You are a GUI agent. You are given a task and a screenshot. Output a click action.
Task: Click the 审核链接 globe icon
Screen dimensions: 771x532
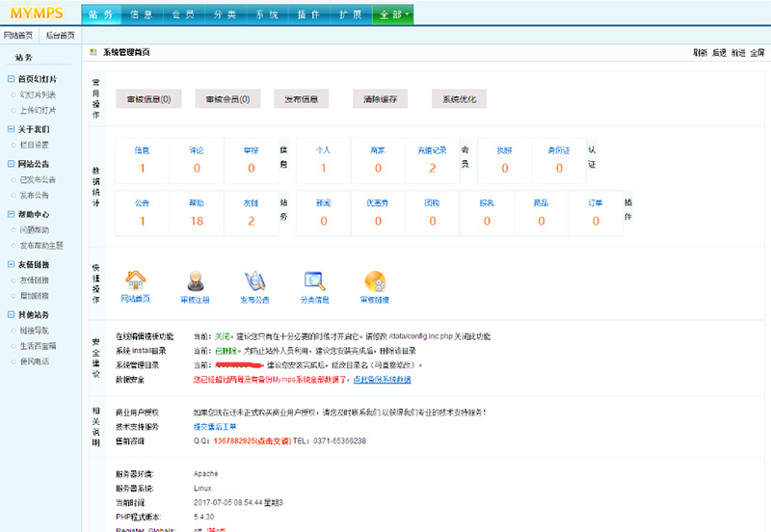(x=375, y=280)
